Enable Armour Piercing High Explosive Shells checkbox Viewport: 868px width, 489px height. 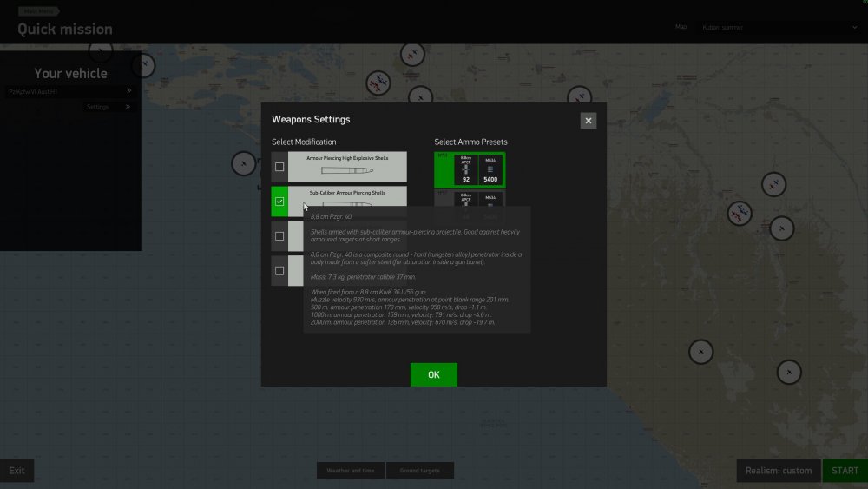coord(279,167)
